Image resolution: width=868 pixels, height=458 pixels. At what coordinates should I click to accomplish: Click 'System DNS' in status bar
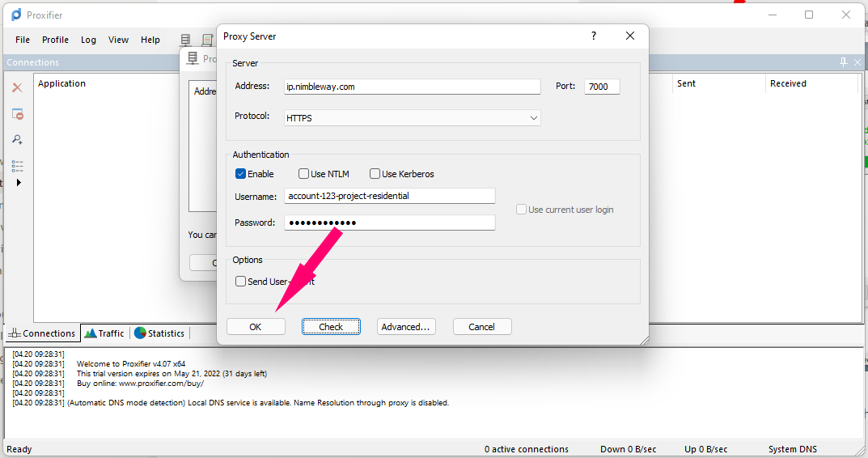(793, 449)
